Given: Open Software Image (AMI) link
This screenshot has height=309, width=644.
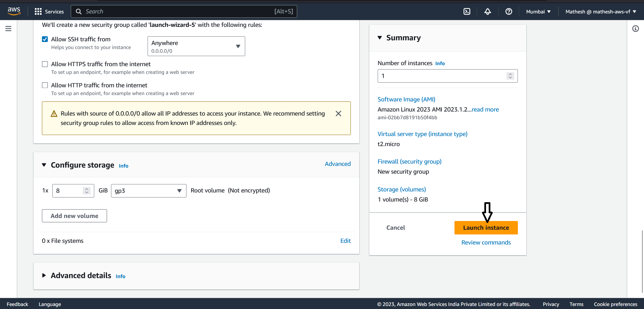Looking at the screenshot, I should [x=407, y=99].
